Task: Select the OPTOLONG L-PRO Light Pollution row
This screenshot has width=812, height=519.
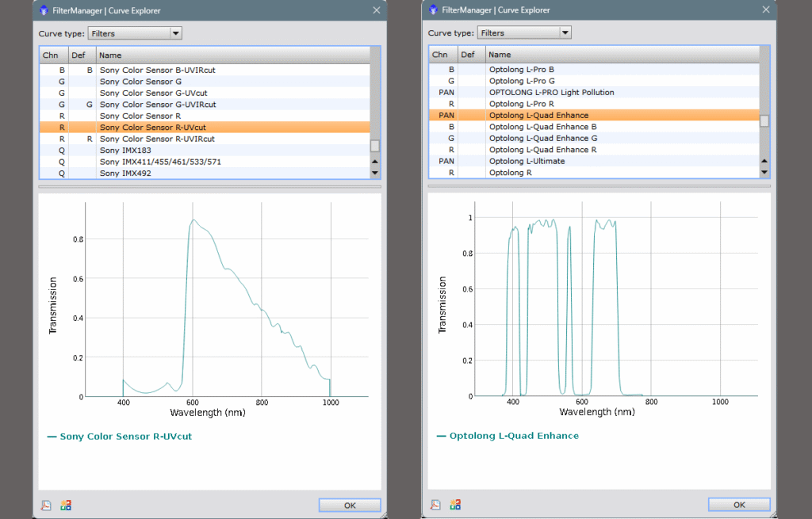Action: click(595, 93)
